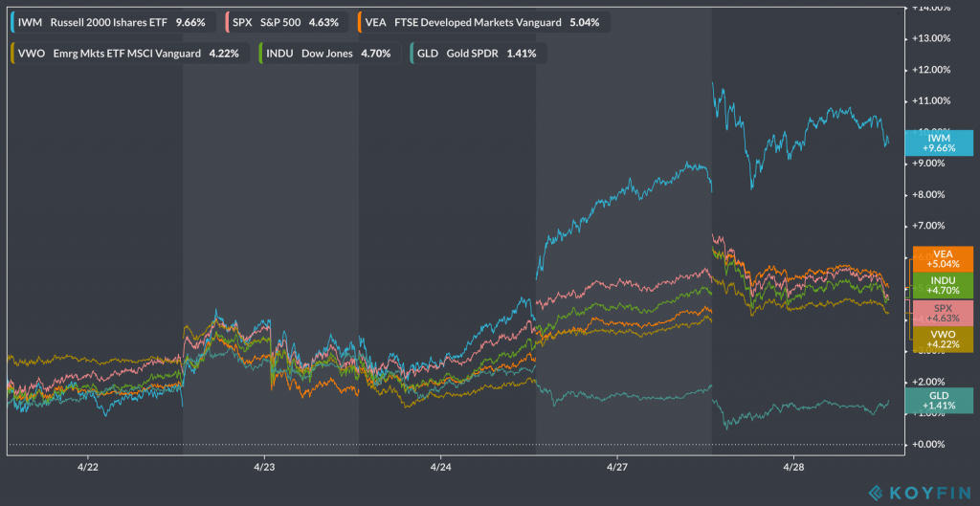This screenshot has height=506, width=980.
Task: Click the Koyfin logo in bottom corner
Action: click(x=916, y=492)
